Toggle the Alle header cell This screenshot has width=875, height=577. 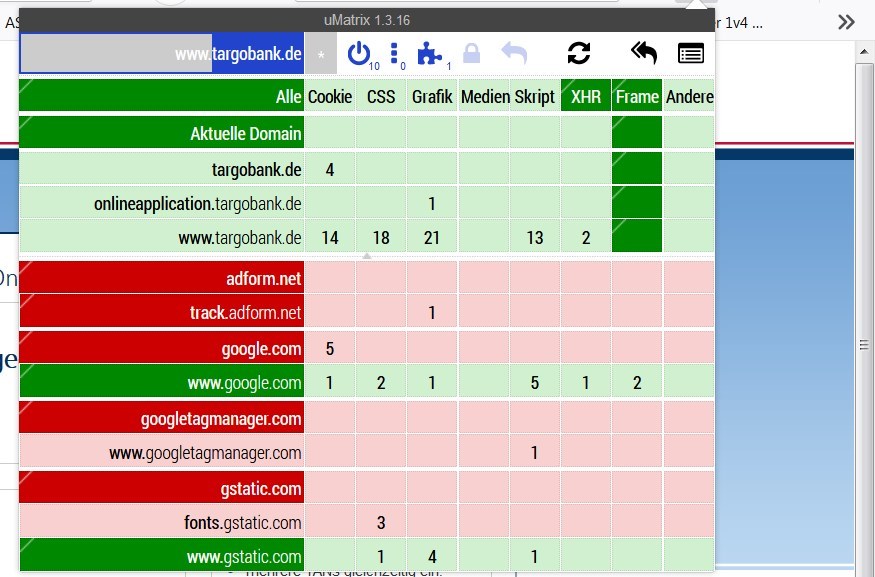162,96
